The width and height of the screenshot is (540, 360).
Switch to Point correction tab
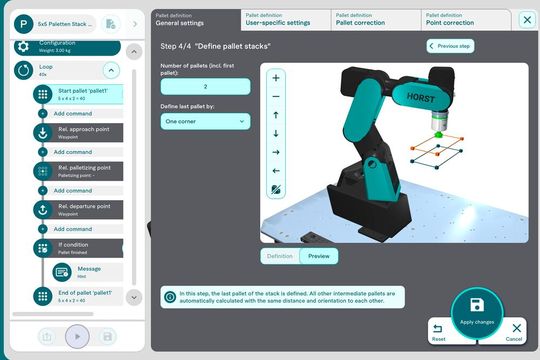pos(466,20)
